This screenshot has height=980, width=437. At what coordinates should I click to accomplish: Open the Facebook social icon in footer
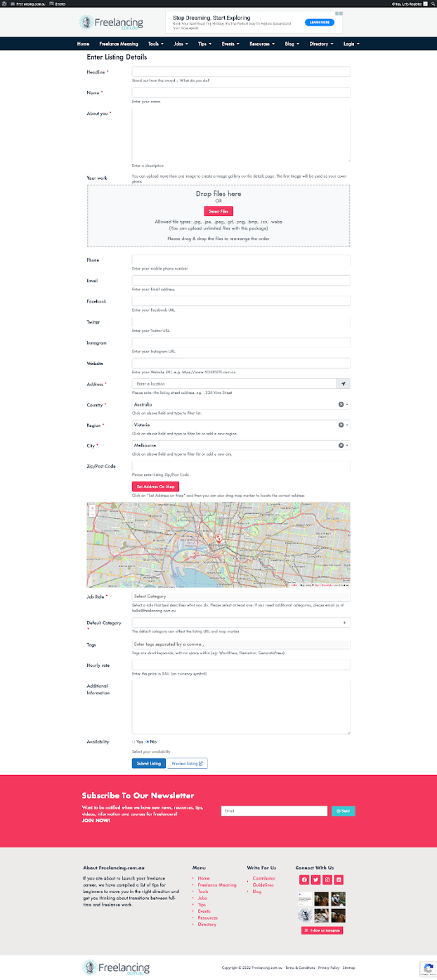[304, 880]
